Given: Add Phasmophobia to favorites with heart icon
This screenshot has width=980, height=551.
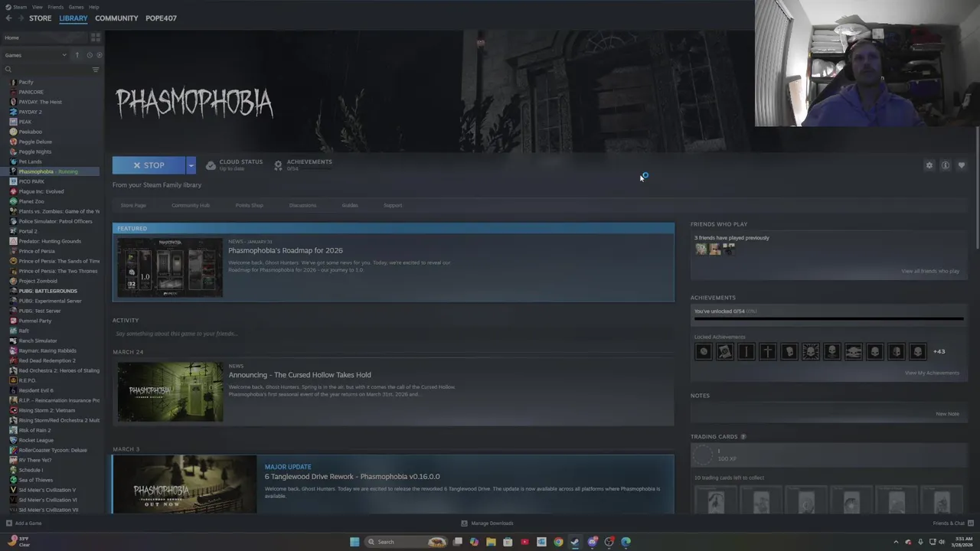Looking at the screenshot, I should [x=962, y=165].
